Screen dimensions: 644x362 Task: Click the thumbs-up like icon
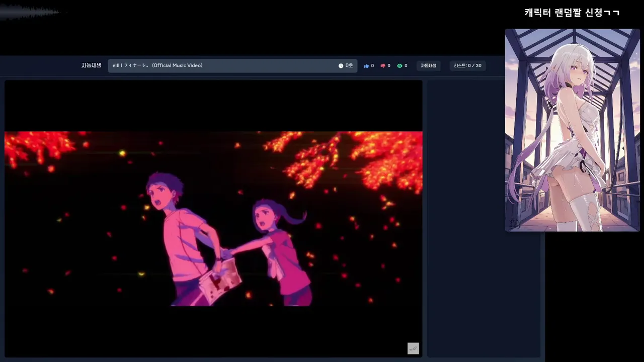366,66
